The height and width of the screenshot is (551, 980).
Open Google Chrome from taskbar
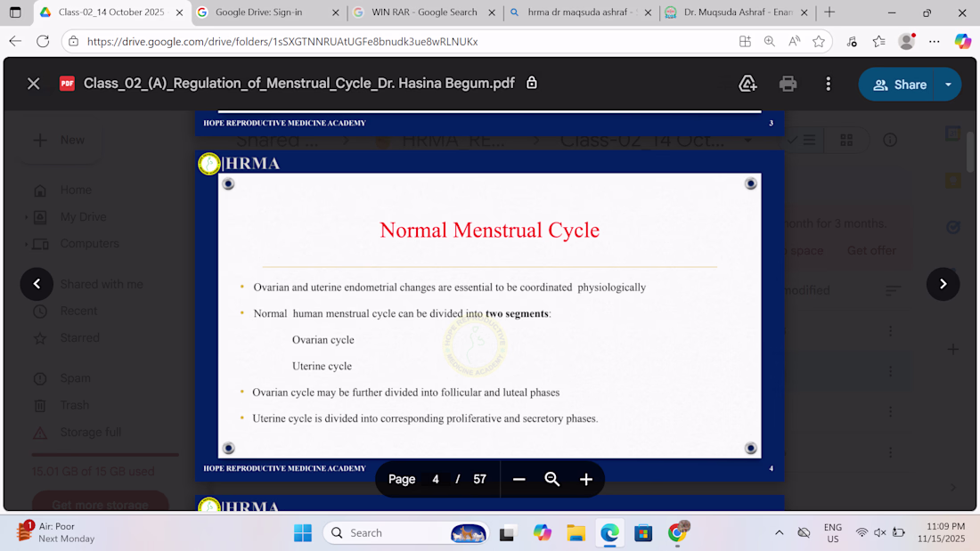tap(677, 533)
